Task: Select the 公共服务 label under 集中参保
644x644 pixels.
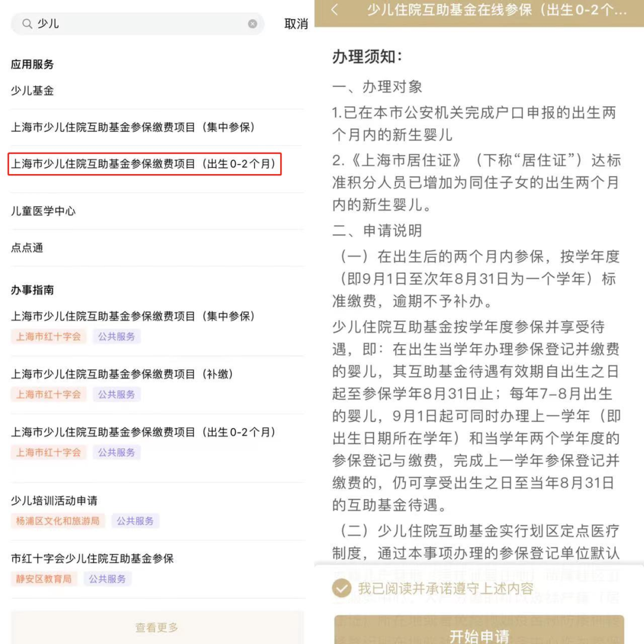Action: pyautogui.click(x=117, y=336)
